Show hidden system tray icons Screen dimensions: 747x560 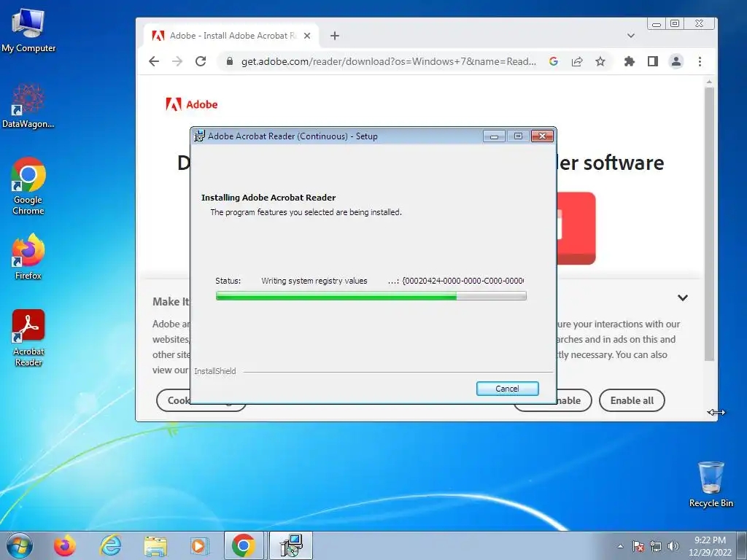tap(620, 546)
